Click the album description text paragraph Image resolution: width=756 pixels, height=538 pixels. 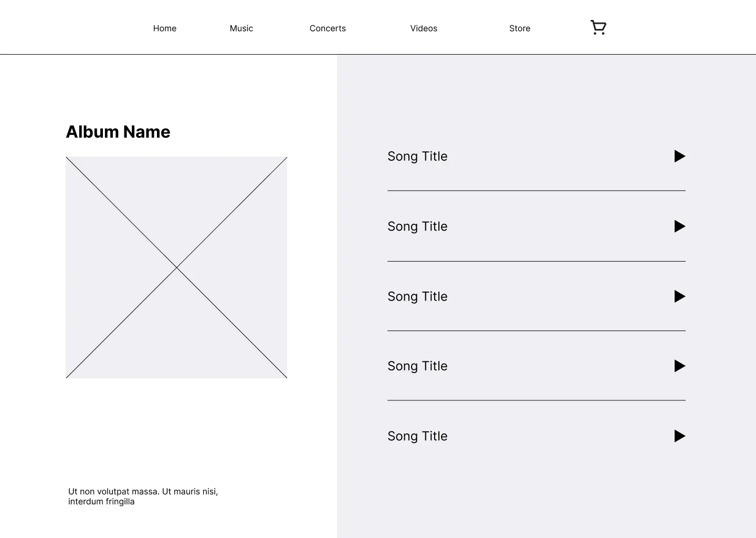[143, 496]
